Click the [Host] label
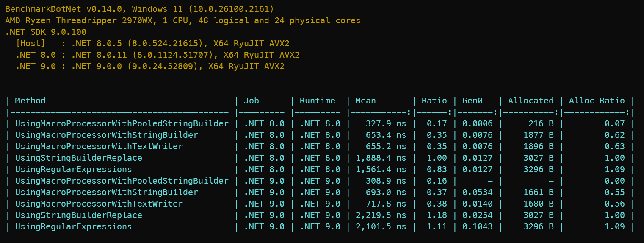 click(30, 43)
